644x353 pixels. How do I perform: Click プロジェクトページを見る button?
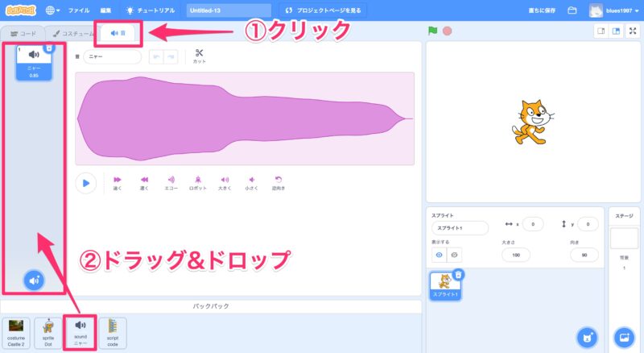tap(324, 10)
